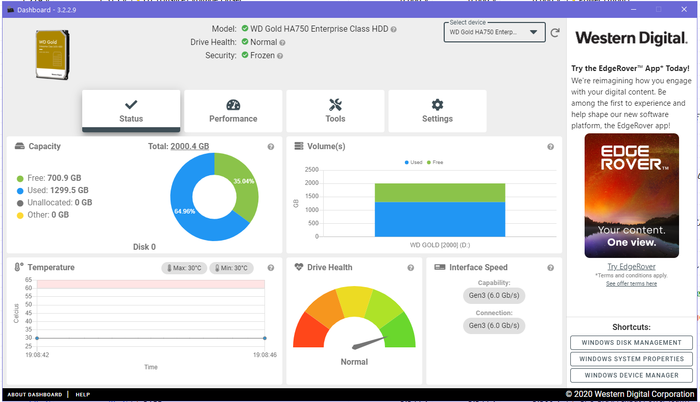Click help icon in Temperature panel
The height and width of the screenshot is (402, 700).
pyautogui.click(x=271, y=268)
